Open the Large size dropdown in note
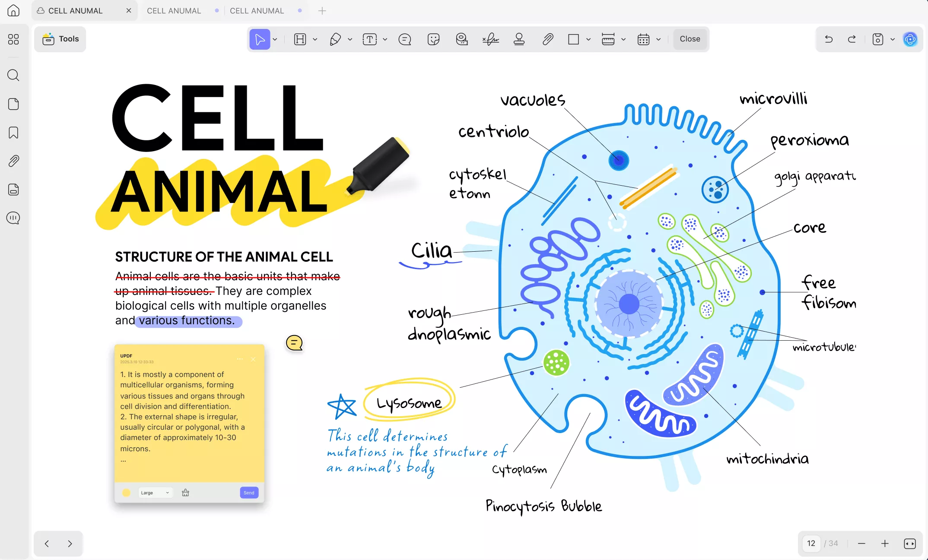Viewport: 928px width, 560px height. 155,493
